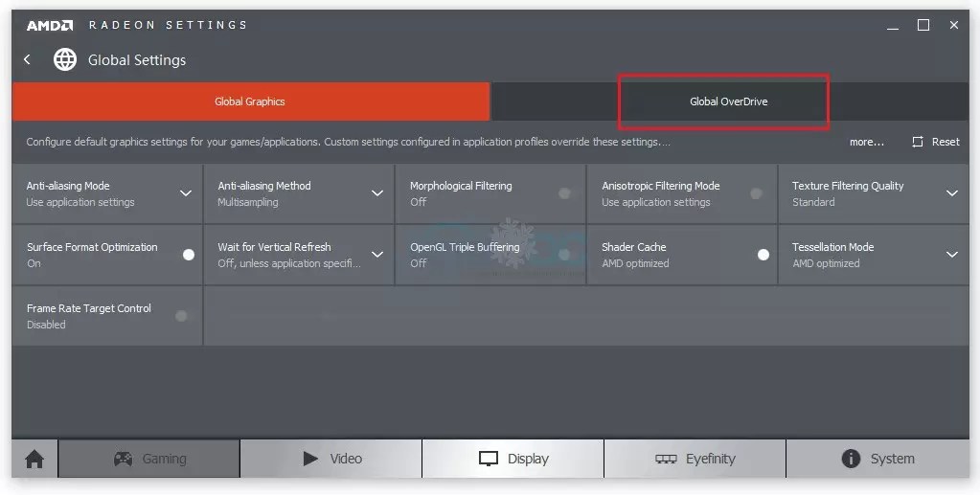Turn off Surface Format Optimization
980x495 pixels.
click(x=188, y=255)
